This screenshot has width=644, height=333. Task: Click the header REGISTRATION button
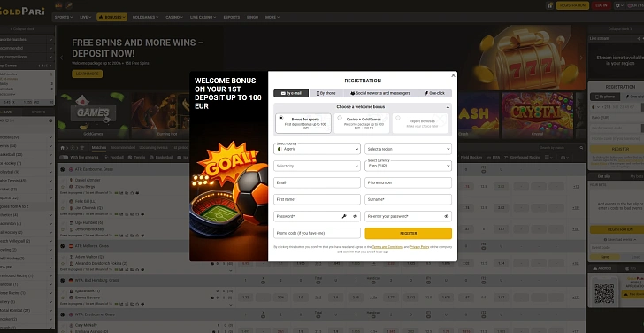(572, 5)
